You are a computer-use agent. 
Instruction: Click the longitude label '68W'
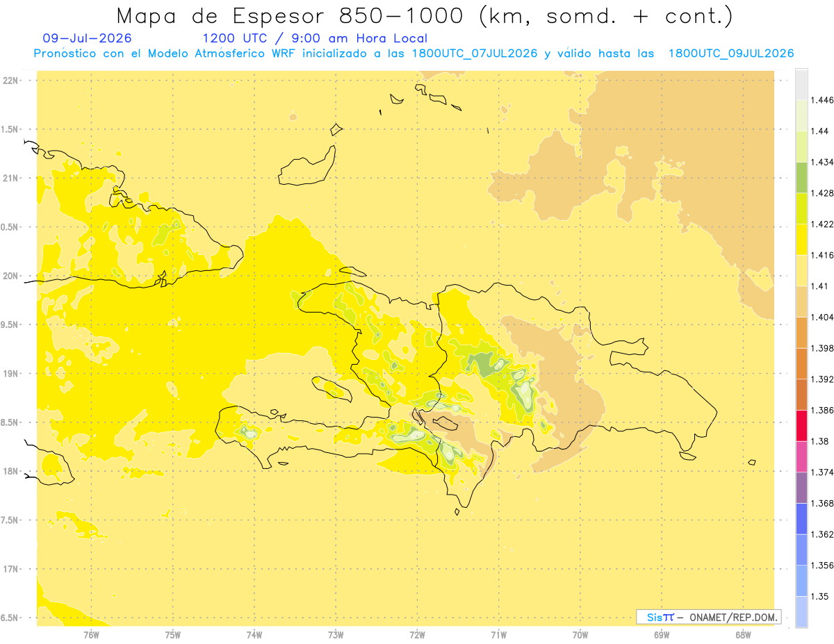pos(743,635)
